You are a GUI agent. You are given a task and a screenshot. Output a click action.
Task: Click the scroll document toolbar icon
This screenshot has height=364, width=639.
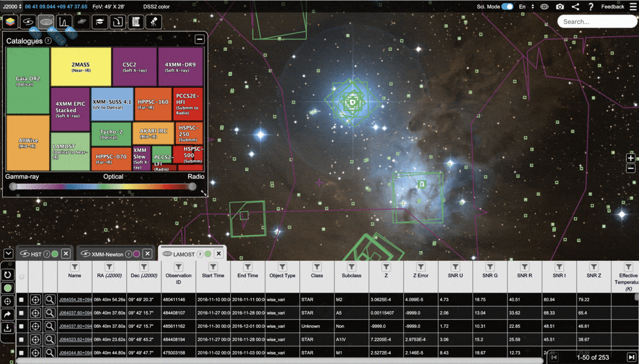tap(136, 22)
